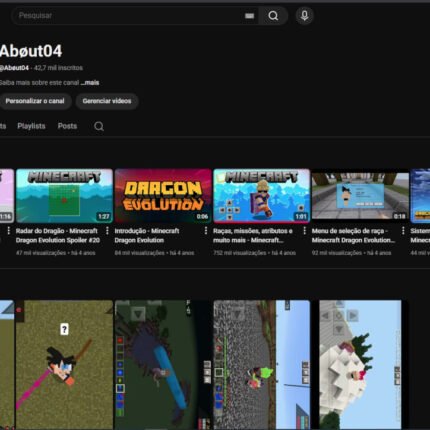Open Short with cobblestone wall character

click(262, 365)
